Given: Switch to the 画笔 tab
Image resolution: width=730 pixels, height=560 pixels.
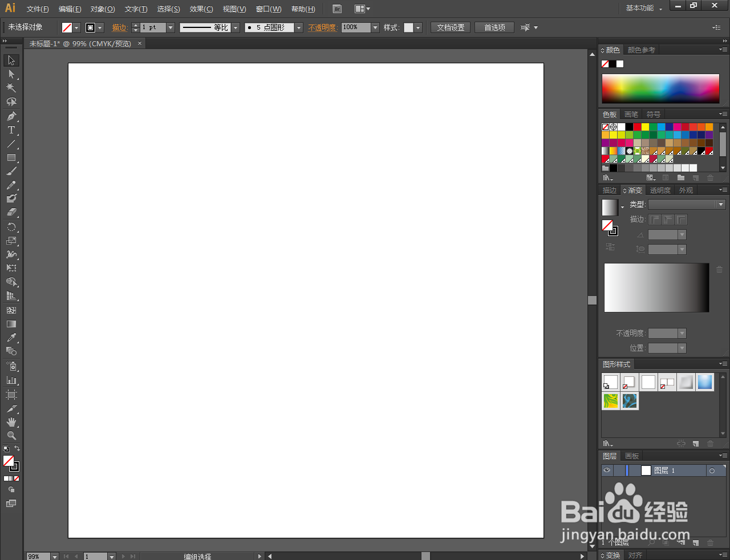Looking at the screenshot, I should click(631, 115).
